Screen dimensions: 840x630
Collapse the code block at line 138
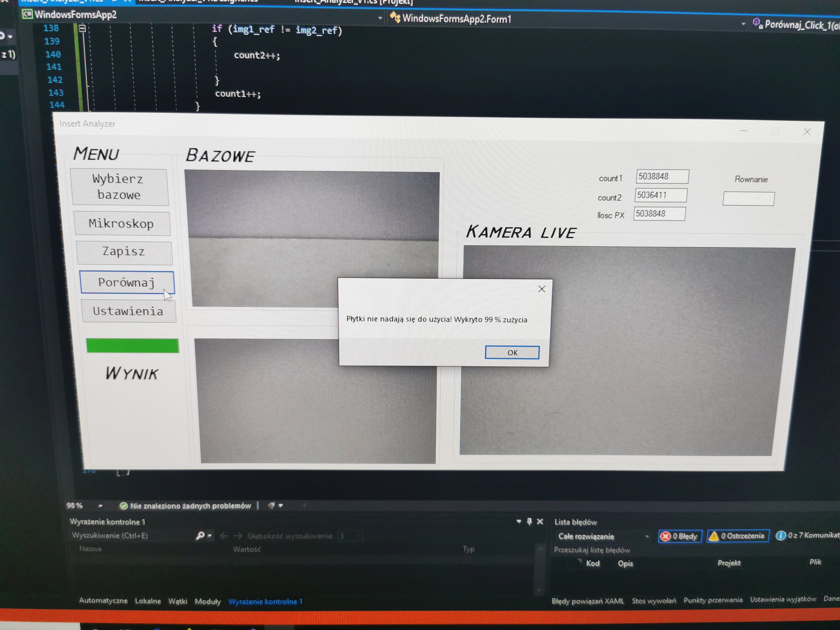(x=82, y=28)
